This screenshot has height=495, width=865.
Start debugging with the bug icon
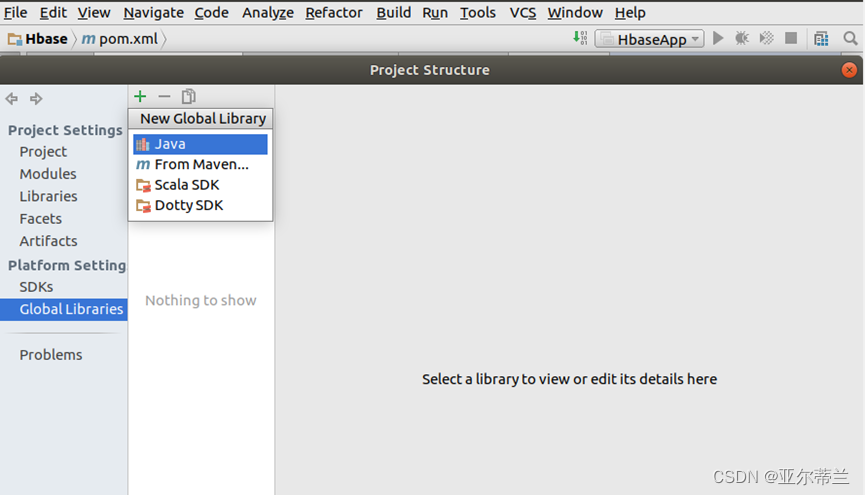tap(741, 39)
